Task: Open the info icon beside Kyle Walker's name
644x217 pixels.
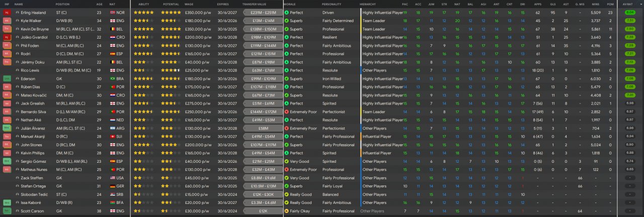Action: point(18,21)
